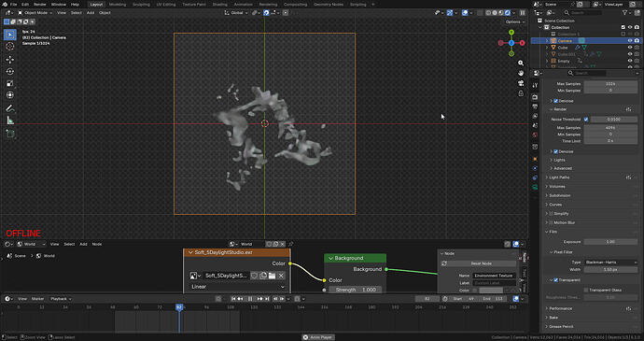The width and height of the screenshot is (644, 341).
Task: Open the View Layer properties tab
Action: coord(535,116)
